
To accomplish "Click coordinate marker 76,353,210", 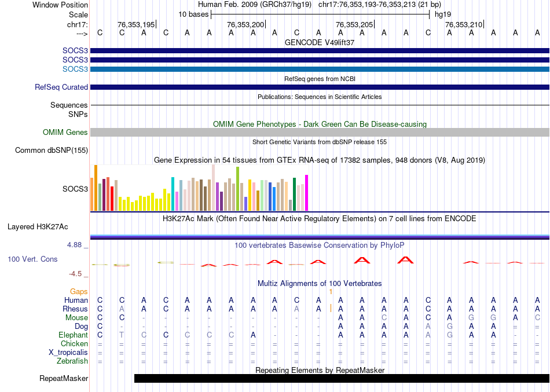I will point(464,24).
